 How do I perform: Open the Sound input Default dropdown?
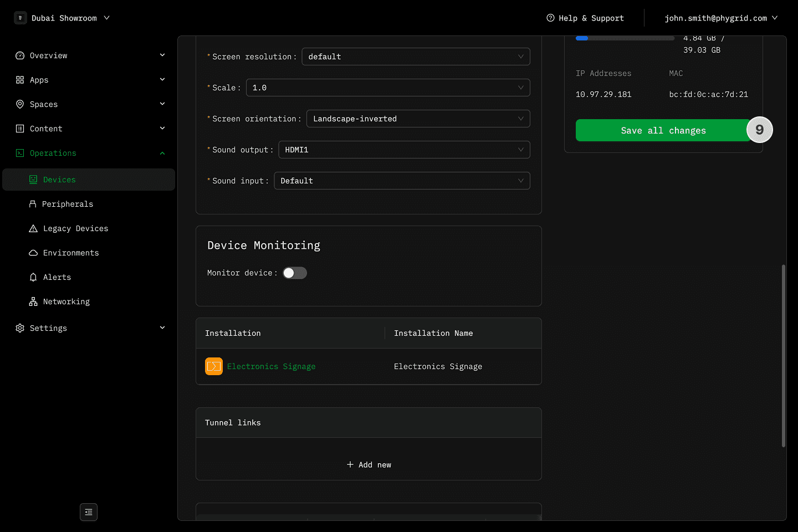pos(402,181)
